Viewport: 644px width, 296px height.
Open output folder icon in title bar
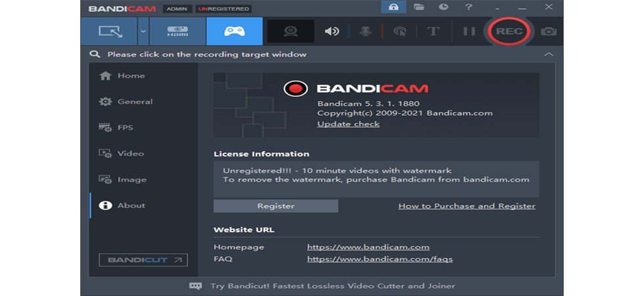(418, 7)
